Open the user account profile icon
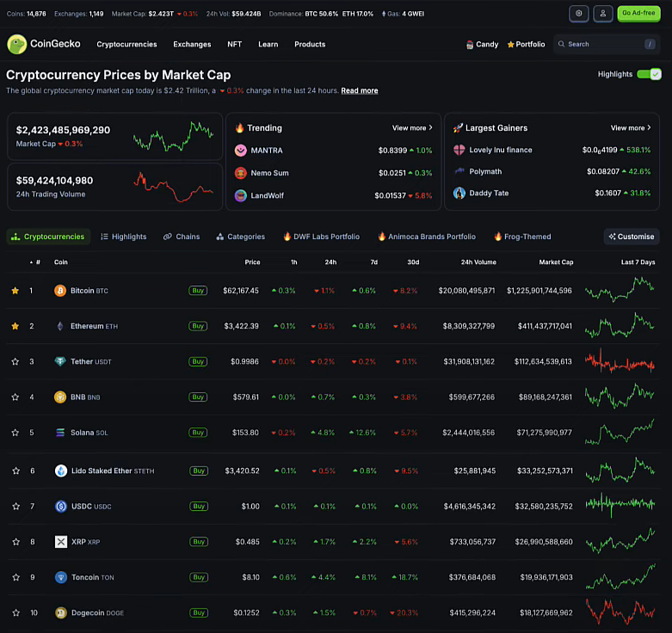This screenshot has width=672, height=633. pyautogui.click(x=603, y=14)
